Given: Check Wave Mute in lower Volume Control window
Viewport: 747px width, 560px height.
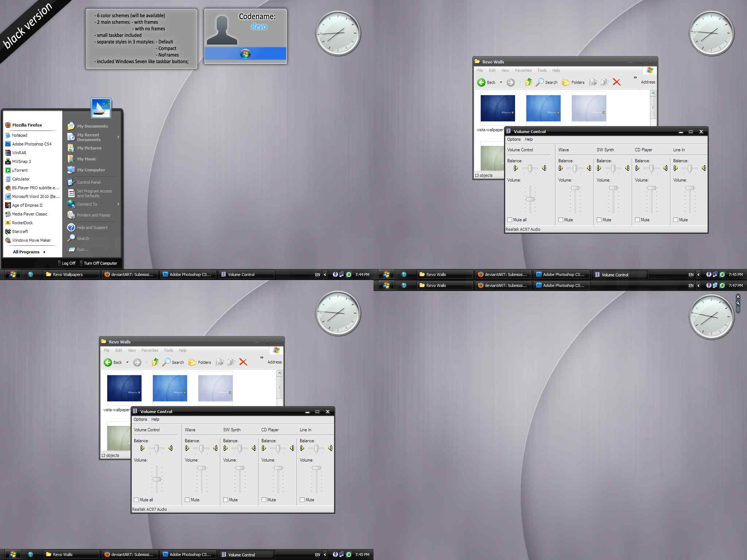Looking at the screenshot, I should [187, 500].
